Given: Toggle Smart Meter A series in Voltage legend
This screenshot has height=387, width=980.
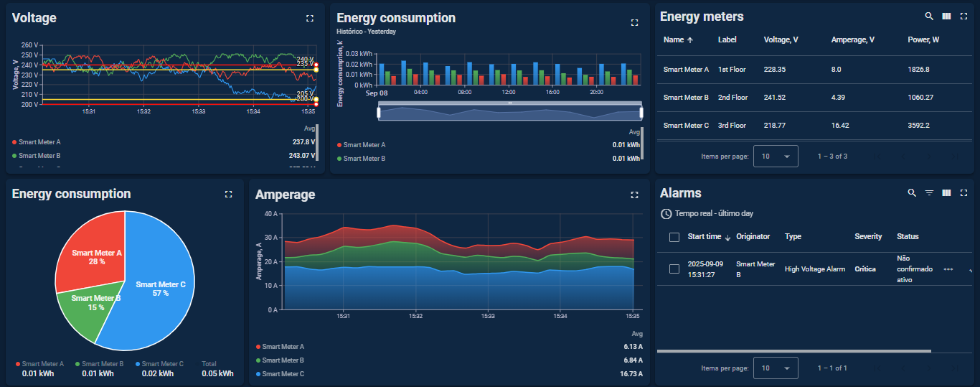Looking at the screenshot, I should coord(39,142).
